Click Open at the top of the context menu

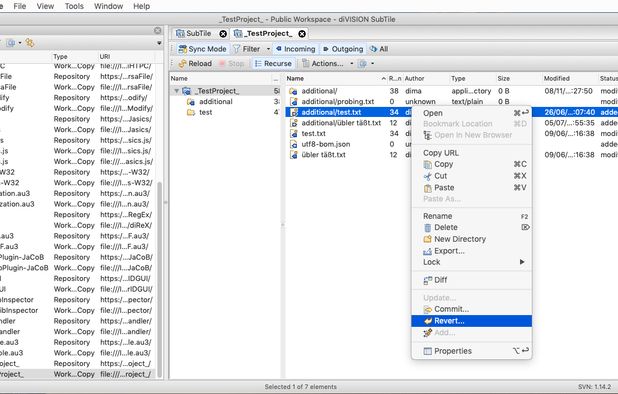(x=471, y=113)
